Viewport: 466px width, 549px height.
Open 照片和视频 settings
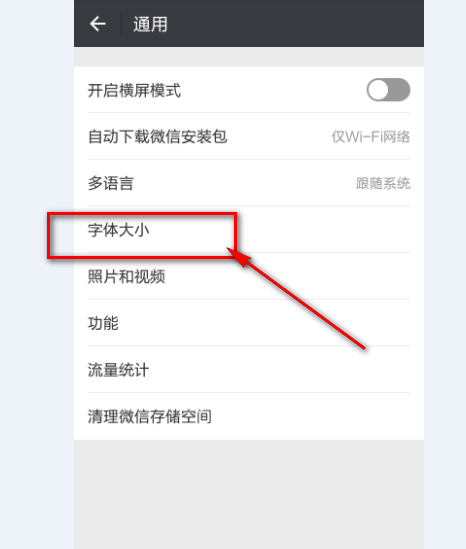[x=249, y=276]
